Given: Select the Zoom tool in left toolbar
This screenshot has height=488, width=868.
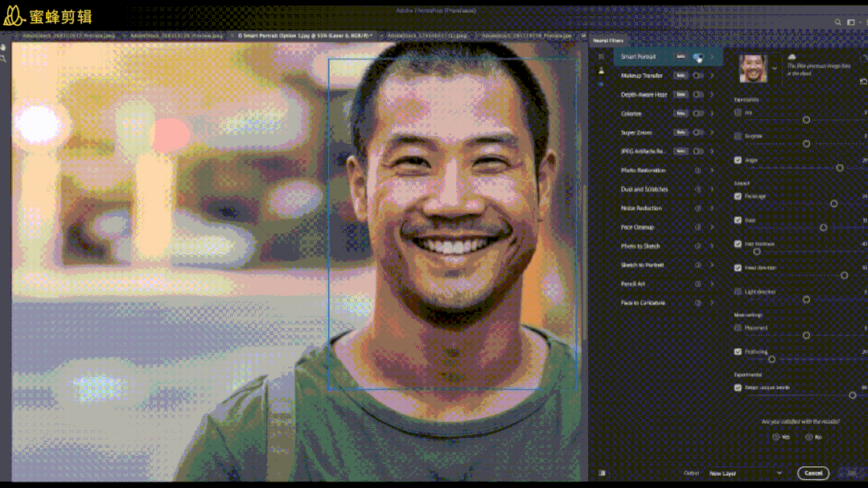Looking at the screenshot, I should 3,59.
